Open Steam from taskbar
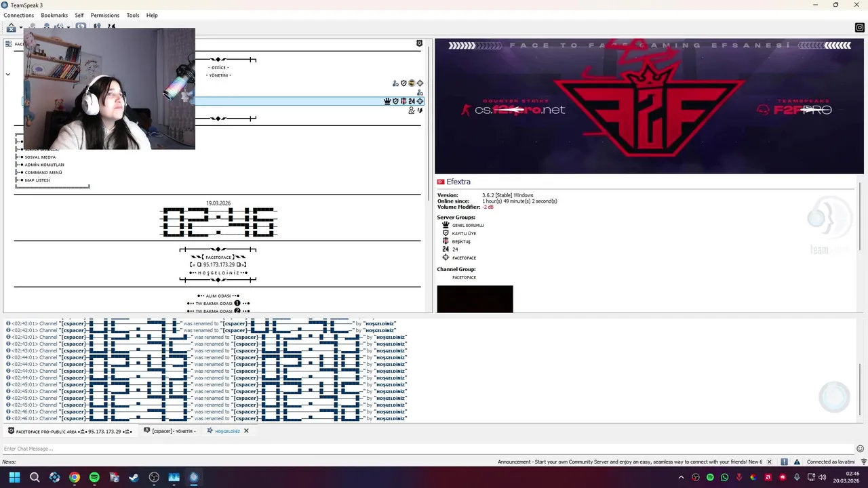The height and width of the screenshot is (488, 868). click(x=134, y=477)
